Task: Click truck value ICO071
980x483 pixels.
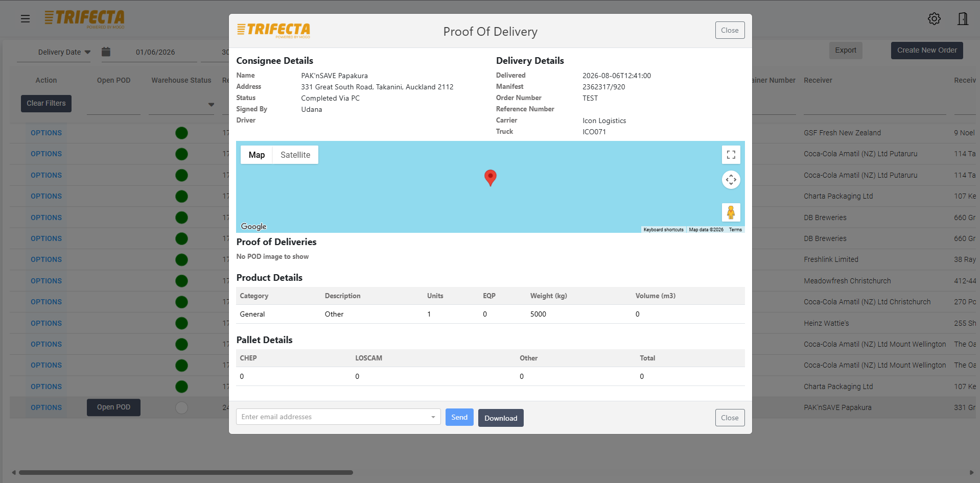Action: pos(594,132)
